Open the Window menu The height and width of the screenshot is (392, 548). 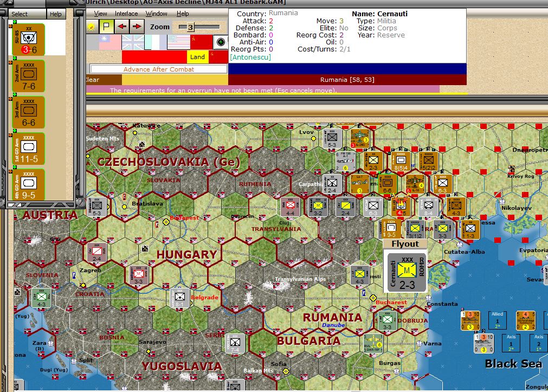coord(156,14)
